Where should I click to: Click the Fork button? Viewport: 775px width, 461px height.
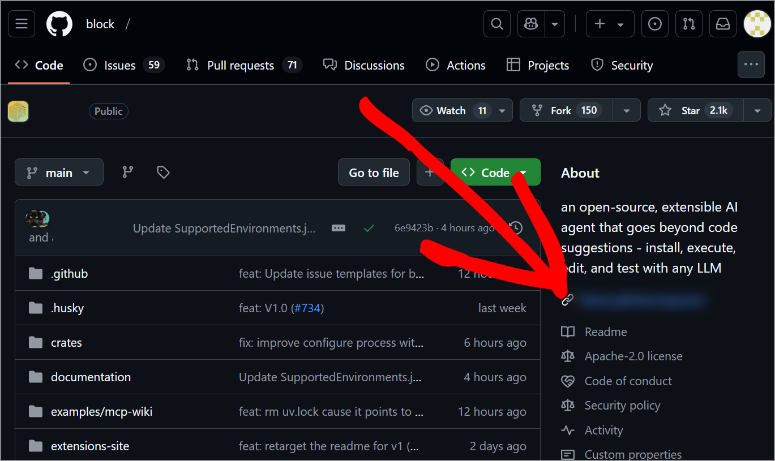coord(566,110)
